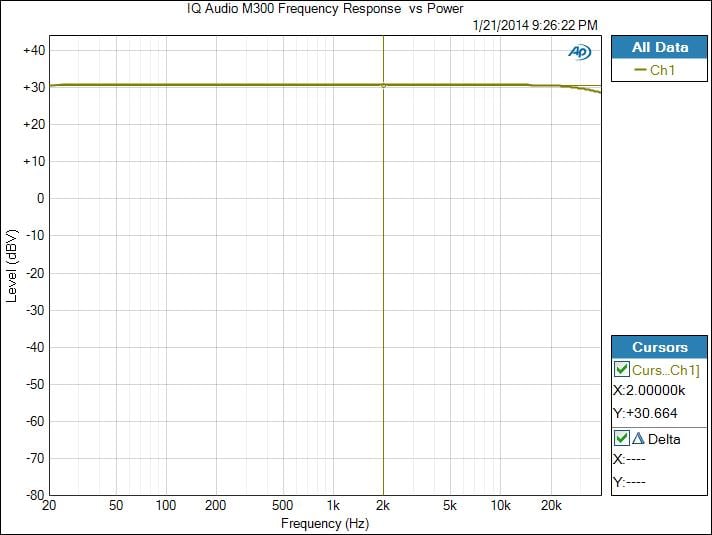Viewport: 712px width, 535px height.
Task: Click the cursor marker on the curve at 2k
Action: click(x=383, y=86)
